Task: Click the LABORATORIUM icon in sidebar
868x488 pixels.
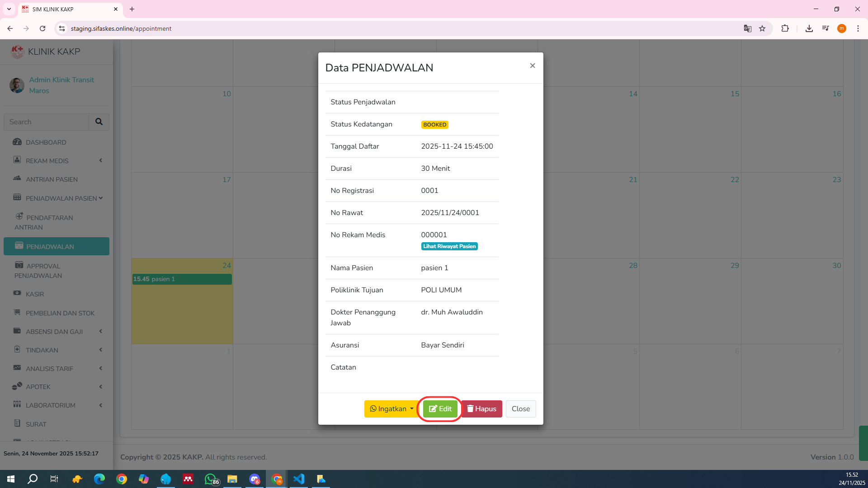Action: (17, 404)
